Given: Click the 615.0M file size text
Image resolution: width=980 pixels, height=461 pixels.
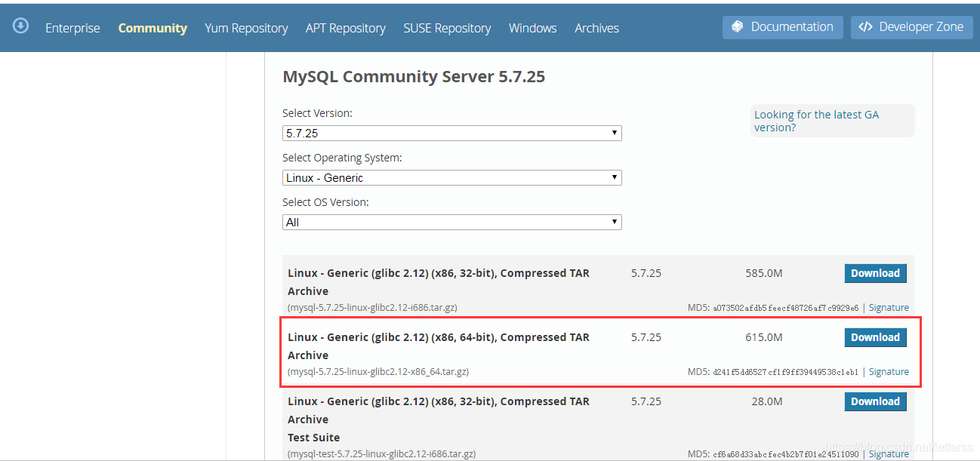Looking at the screenshot, I should point(764,337).
